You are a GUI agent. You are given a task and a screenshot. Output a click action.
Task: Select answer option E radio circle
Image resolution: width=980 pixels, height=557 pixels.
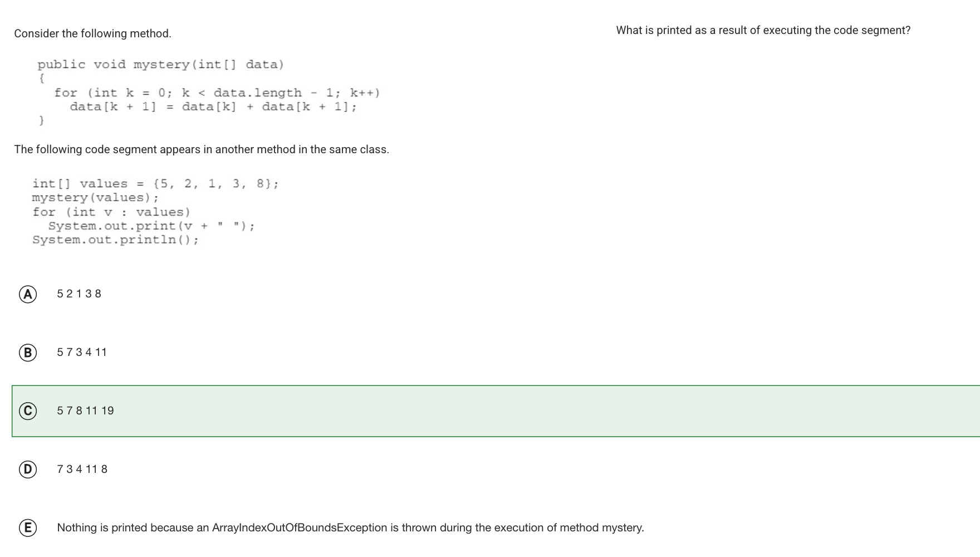[x=28, y=527]
